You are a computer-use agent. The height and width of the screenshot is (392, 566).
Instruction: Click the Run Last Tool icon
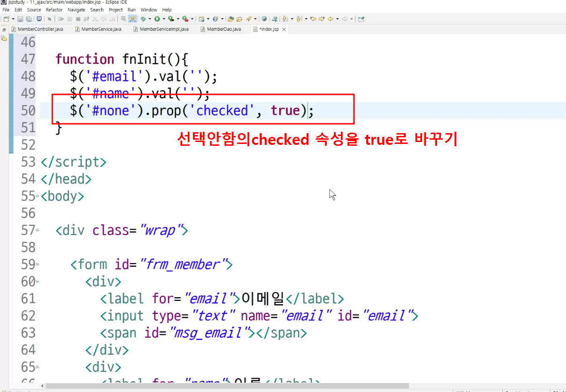pyautogui.click(x=185, y=19)
